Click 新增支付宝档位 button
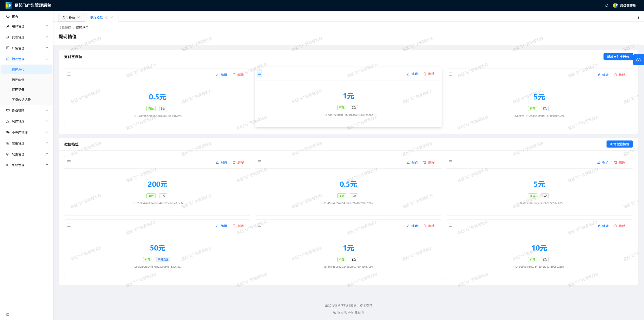This screenshot has height=320, width=644. click(x=618, y=57)
